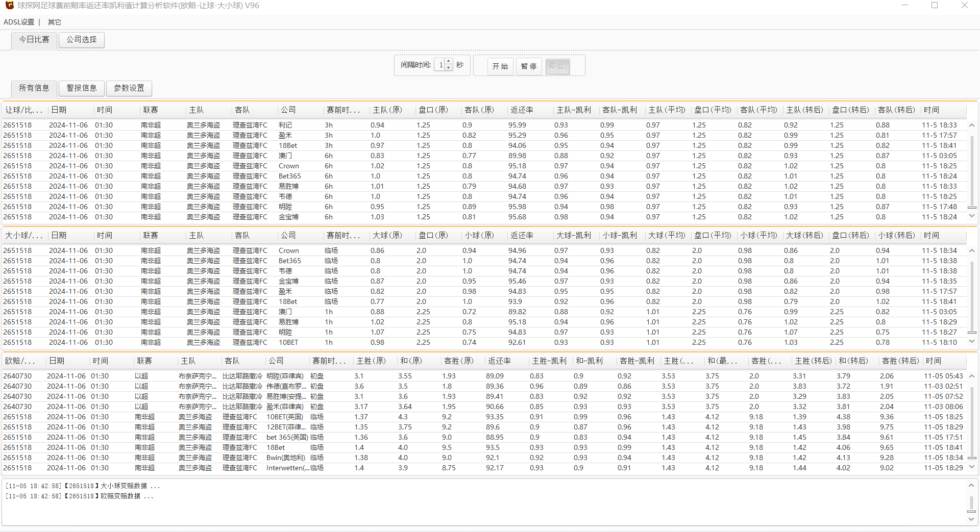This screenshot has width=980, height=532.
Task: Click scroll-up arrow of handicap table
Action: click(972, 125)
